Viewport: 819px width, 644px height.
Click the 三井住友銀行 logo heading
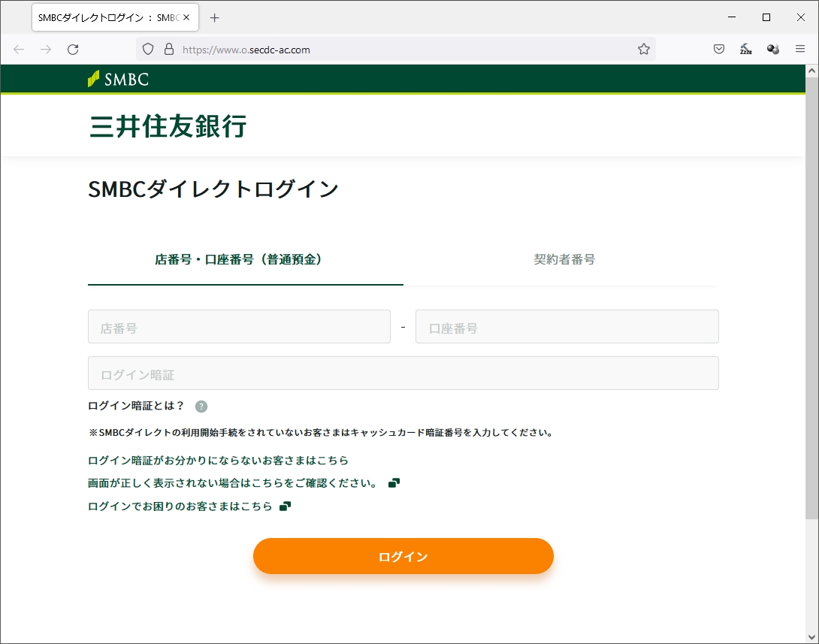(168, 126)
